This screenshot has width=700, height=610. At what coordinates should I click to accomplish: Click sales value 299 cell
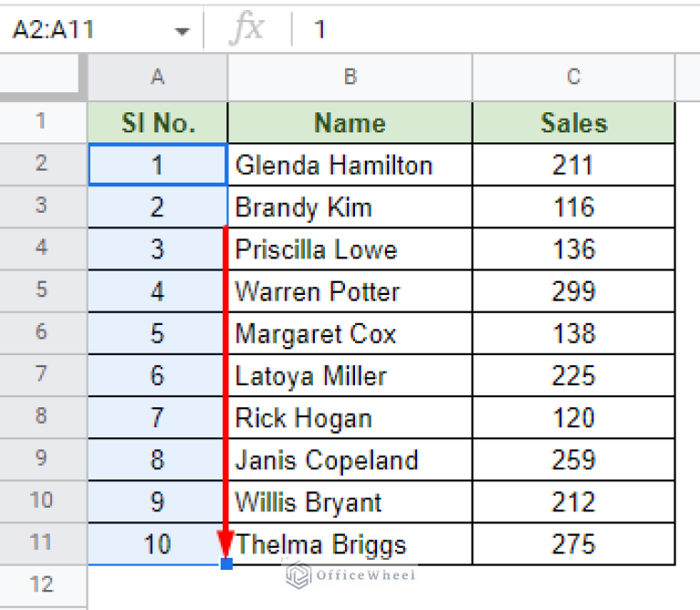[x=573, y=292]
